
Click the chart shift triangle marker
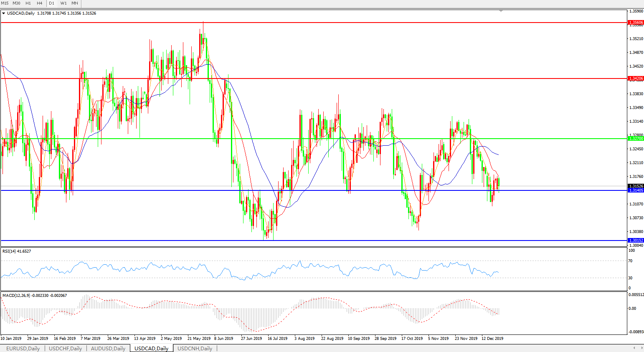501,11
